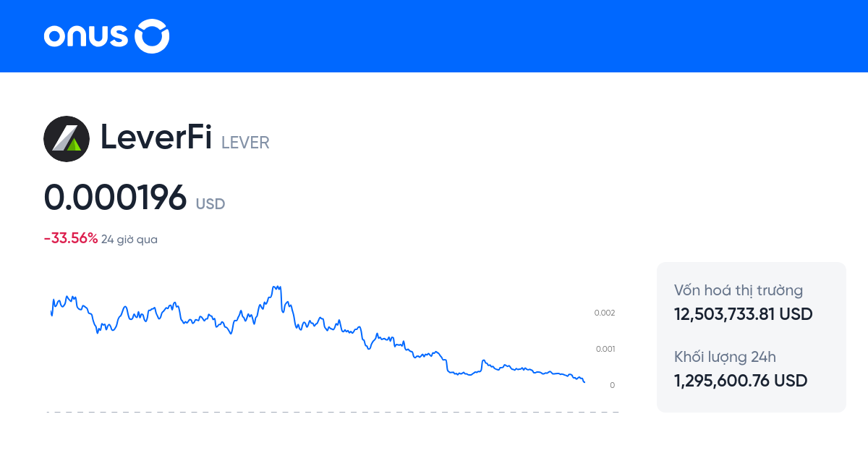868x456 pixels.
Task: Select the circular ONUS brand mark icon
Action: (152, 35)
